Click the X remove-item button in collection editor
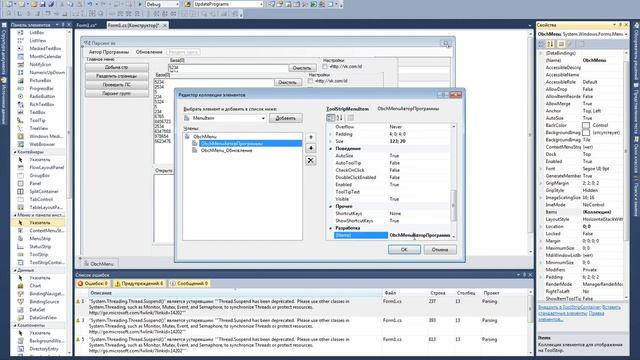 click(311, 160)
